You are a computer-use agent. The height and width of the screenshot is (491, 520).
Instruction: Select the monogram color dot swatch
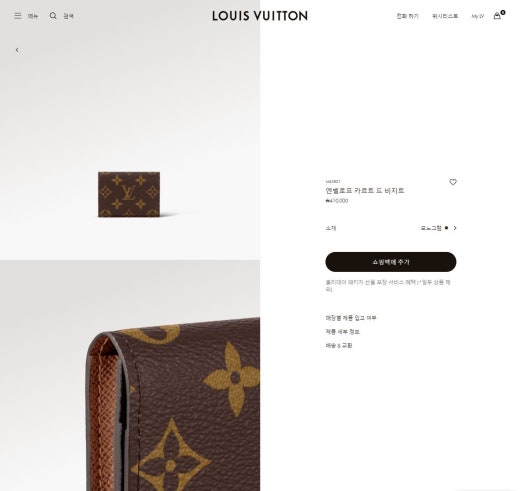[446, 228]
